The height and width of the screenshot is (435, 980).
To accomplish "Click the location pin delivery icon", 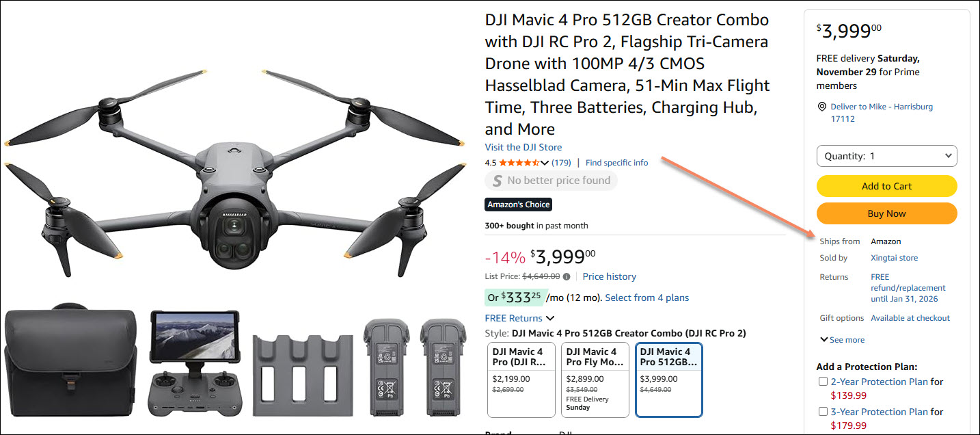I will [x=822, y=107].
